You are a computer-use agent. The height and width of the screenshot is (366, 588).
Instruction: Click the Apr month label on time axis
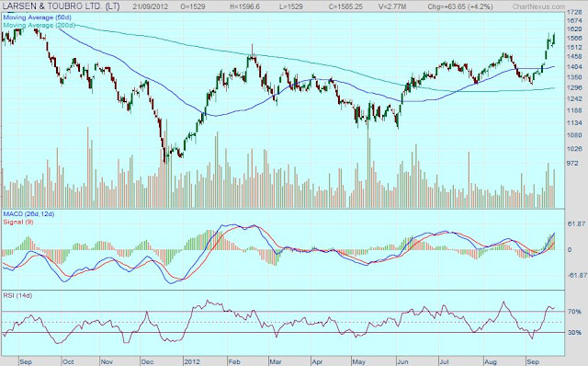coord(317,362)
